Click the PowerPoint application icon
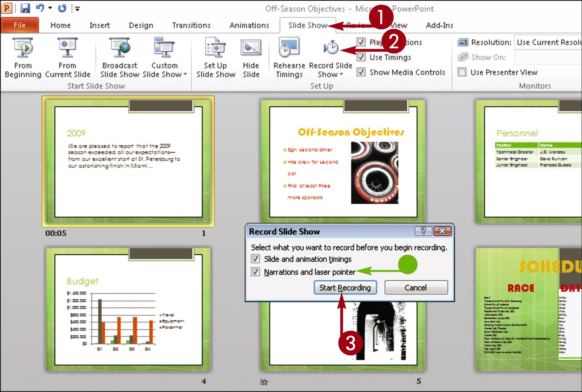This screenshot has height=392, width=582. pos(7,8)
